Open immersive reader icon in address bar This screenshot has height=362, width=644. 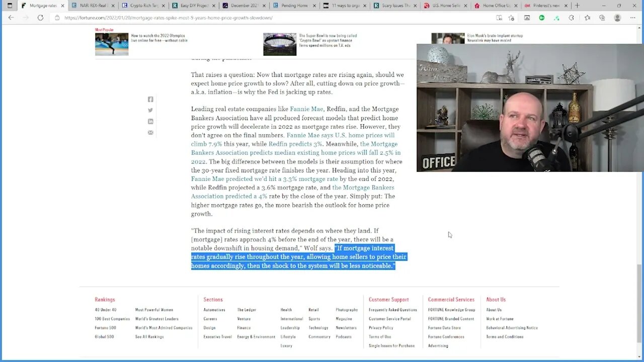pyautogui.click(x=499, y=18)
